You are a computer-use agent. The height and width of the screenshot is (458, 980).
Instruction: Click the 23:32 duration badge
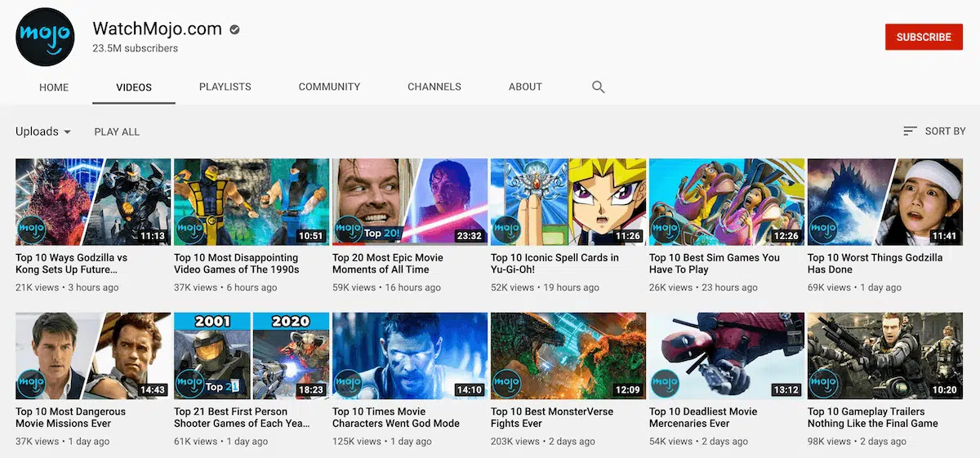tap(469, 236)
